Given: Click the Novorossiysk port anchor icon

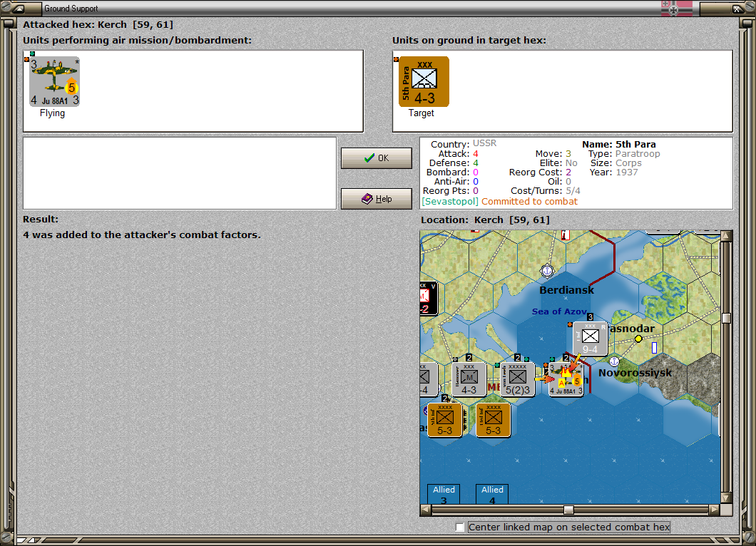Looking at the screenshot, I should pyautogui.click(x=614, y=361).
